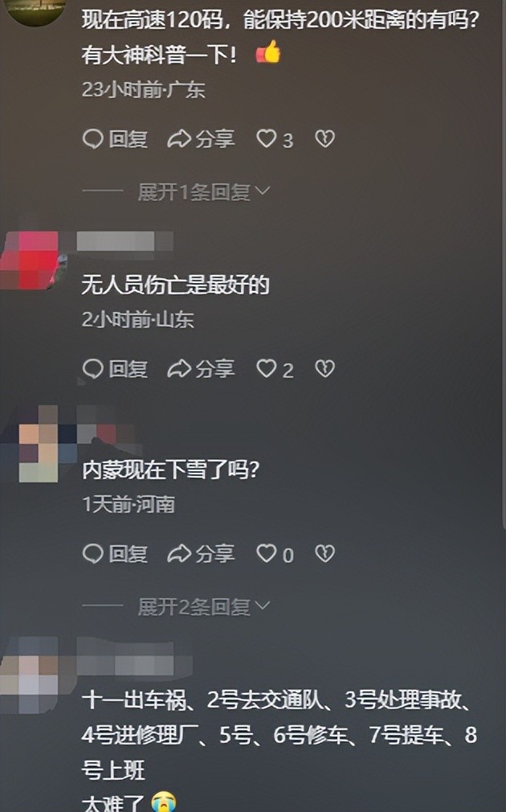This screenshot has height=812, width=506.
Task: Share the 内蒙现在下雪了吗 comment
Action: click(x=202, y=554)
